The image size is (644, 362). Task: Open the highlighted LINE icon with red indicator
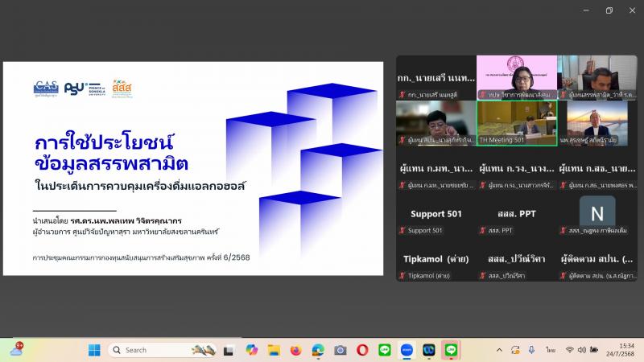[x=451, y=350]
